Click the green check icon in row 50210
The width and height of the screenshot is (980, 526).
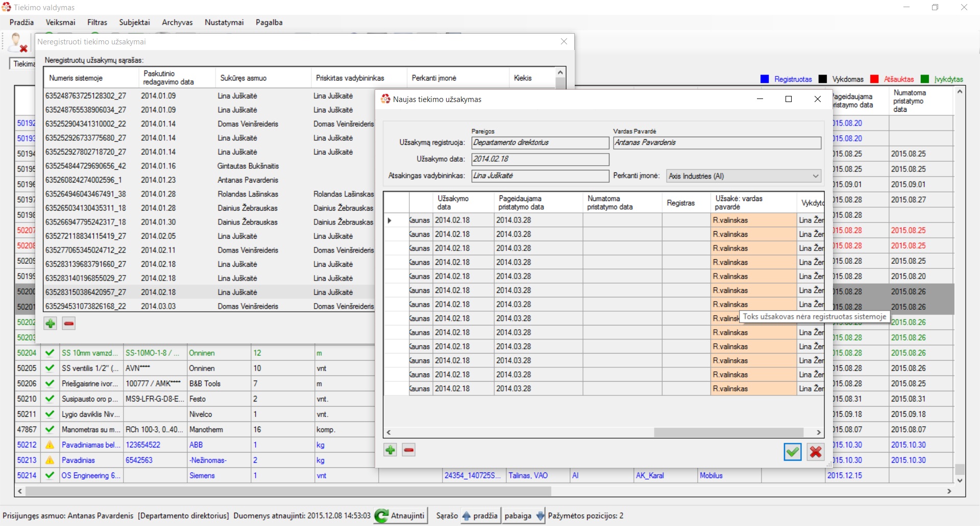coord(50,399)
